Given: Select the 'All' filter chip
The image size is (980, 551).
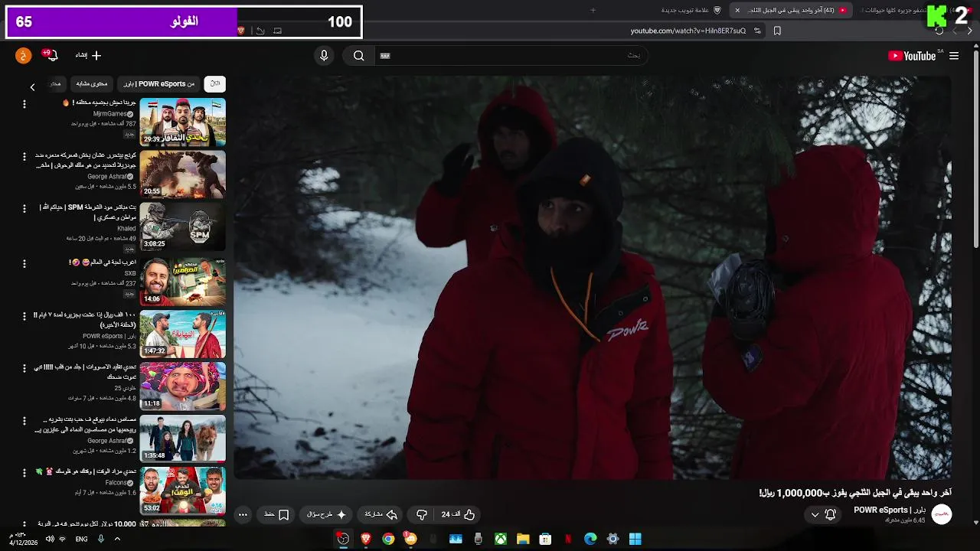Looking at the screenshot, I should tap(215, 83).
